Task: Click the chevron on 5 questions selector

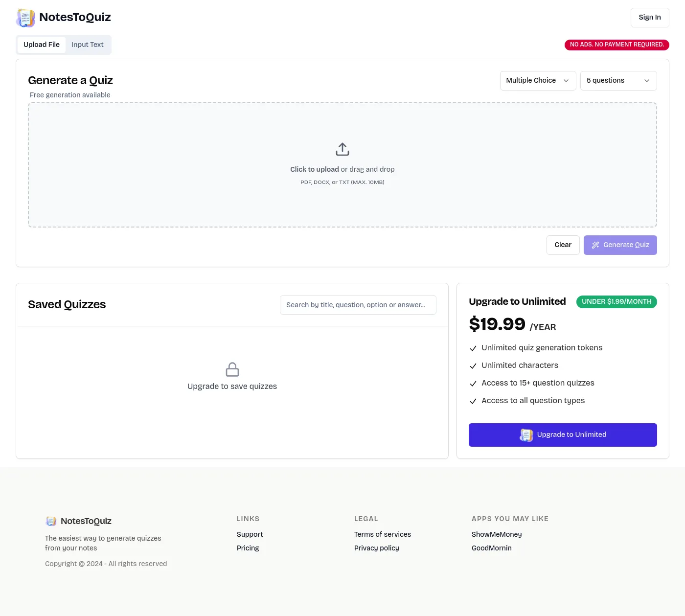Action: tap(647, 81)
